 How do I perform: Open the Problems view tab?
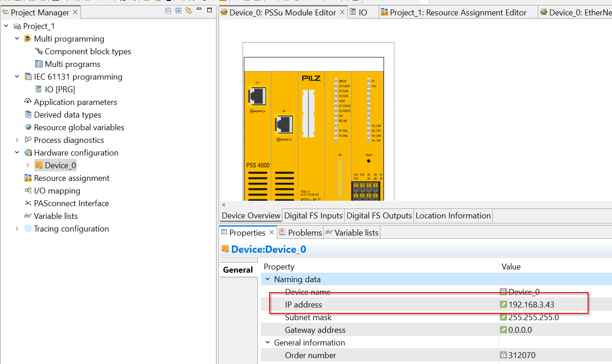coord(300,232)
